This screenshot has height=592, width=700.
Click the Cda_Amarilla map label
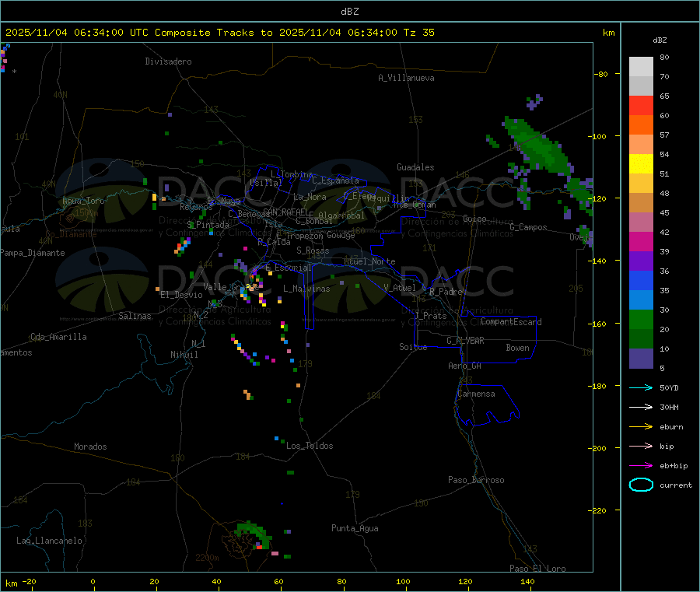click(58, 337)
